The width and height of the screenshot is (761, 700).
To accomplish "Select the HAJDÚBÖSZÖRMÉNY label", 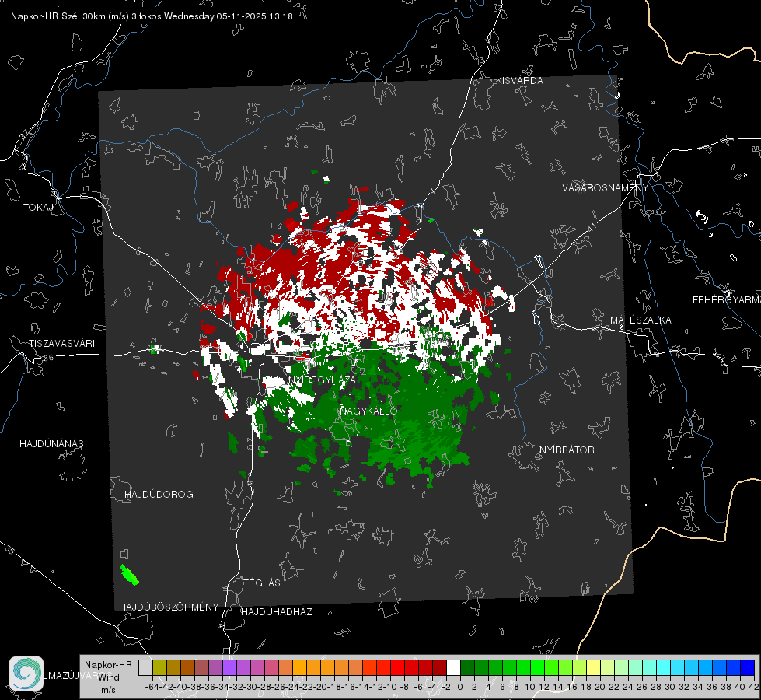I will (169, 607).
